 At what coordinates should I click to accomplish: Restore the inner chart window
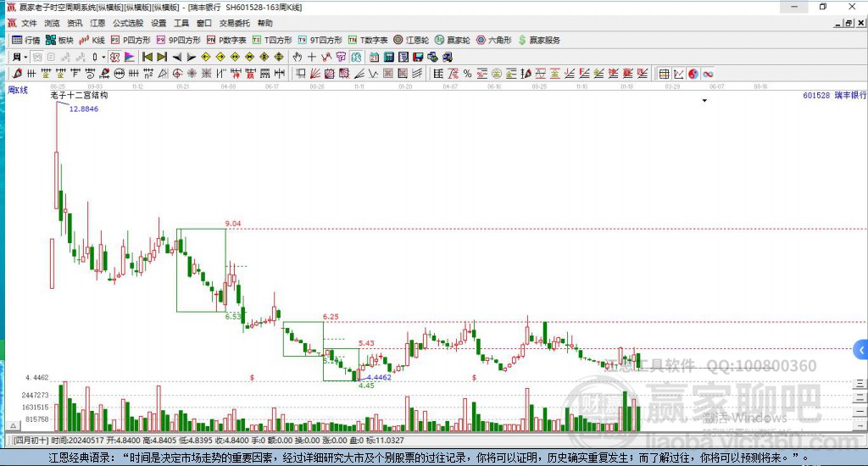pyautogui.click(x=849, y=23)
